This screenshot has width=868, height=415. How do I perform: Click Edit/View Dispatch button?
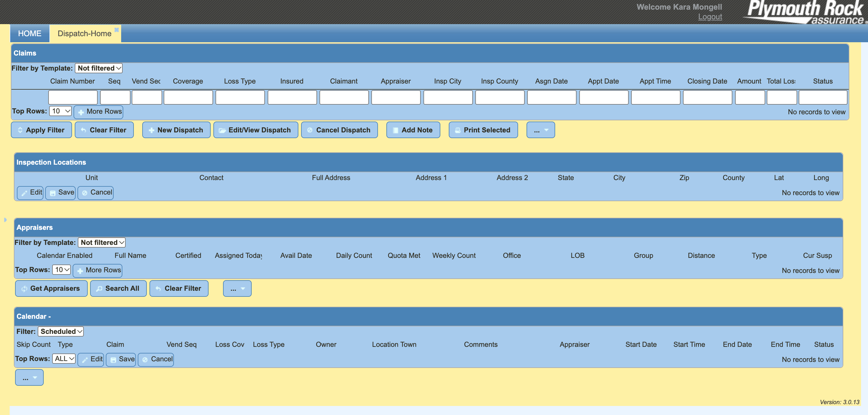(256, 130)
